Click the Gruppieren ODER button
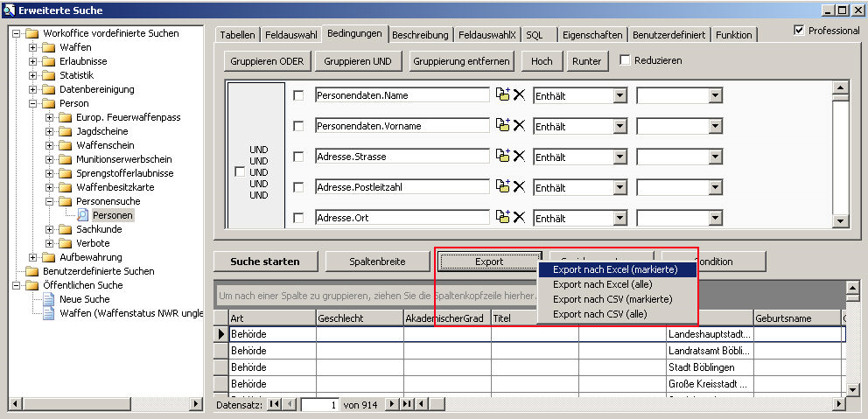This screenshot has width=868, height=419. coord(267,61)
